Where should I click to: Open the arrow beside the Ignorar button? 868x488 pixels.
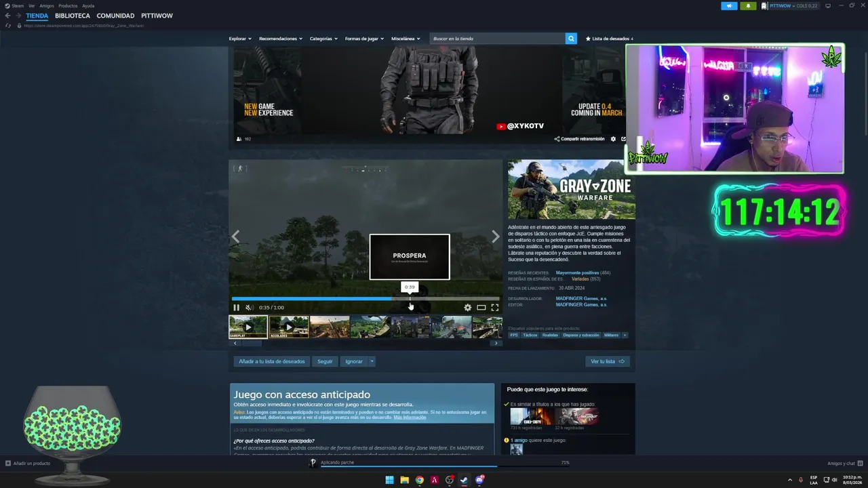pos(372,361)
